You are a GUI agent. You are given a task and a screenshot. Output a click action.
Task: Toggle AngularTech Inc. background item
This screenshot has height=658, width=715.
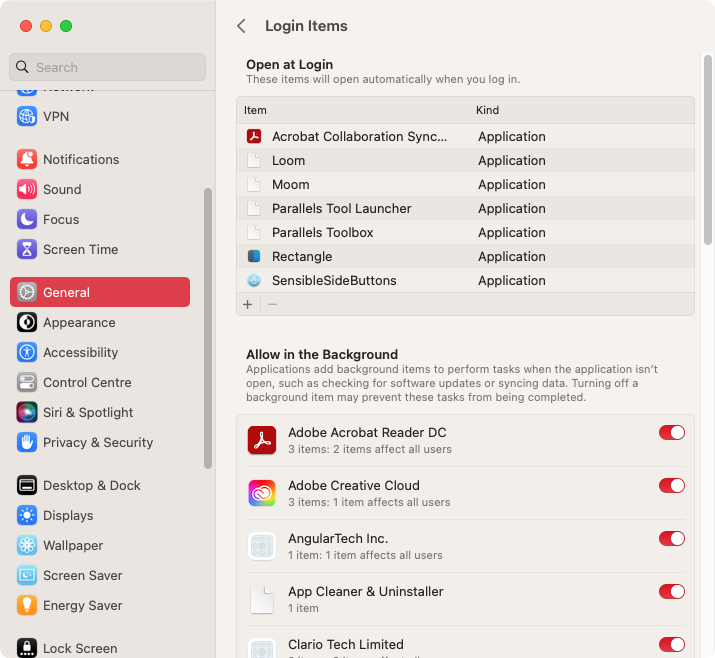coord(672,538)
